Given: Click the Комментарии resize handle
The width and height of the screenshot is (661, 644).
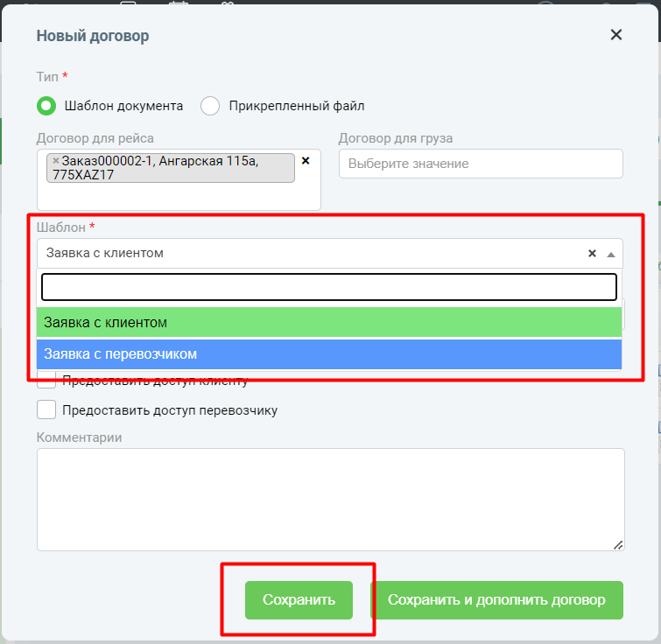Looking at the screenshot, I should 618,545.
